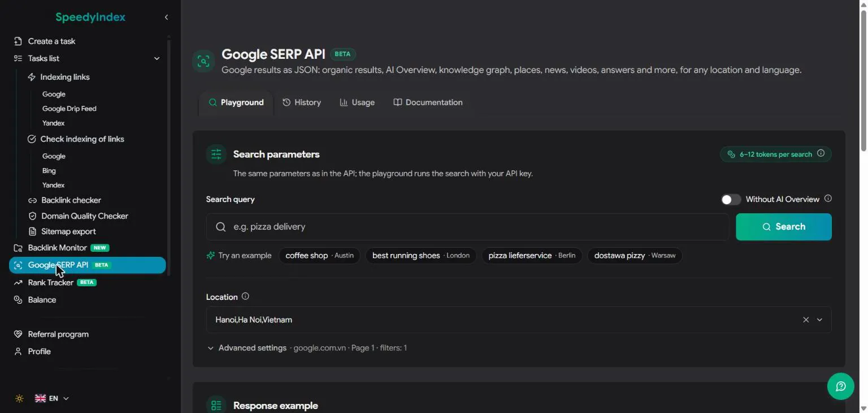The image size is (868, 413).
Task: Open Bing under Check indexing of links
Action: [49, 171]
